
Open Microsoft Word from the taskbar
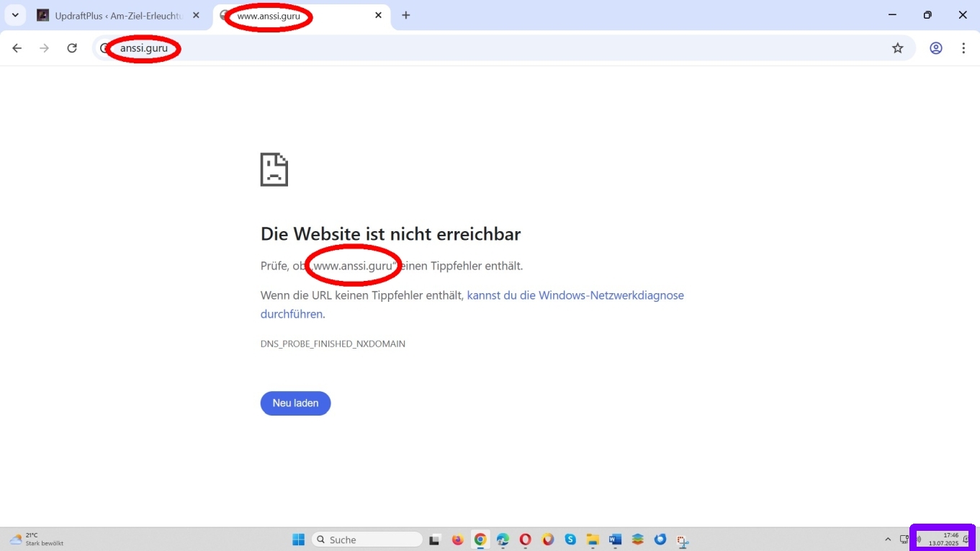615,539
